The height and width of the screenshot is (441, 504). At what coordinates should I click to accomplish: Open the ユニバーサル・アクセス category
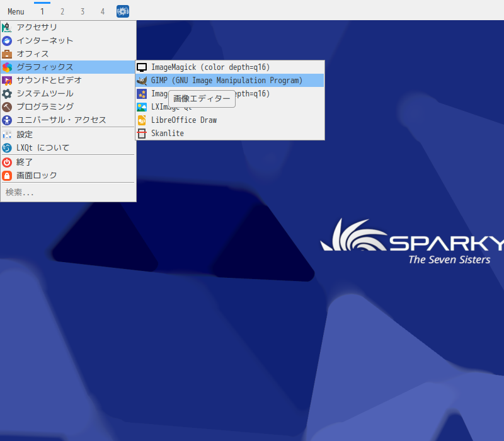point(68,120)
